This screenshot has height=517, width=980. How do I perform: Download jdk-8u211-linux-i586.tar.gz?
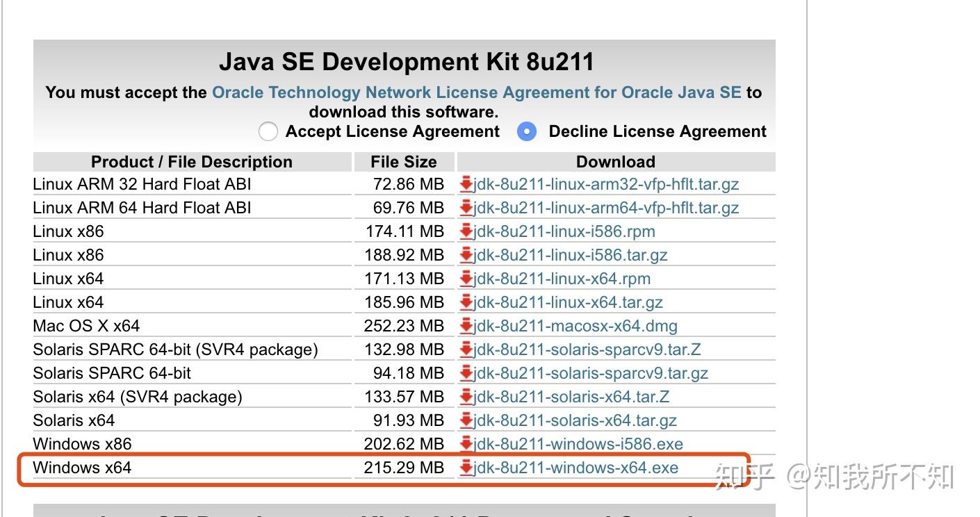[x=571, y=255]
